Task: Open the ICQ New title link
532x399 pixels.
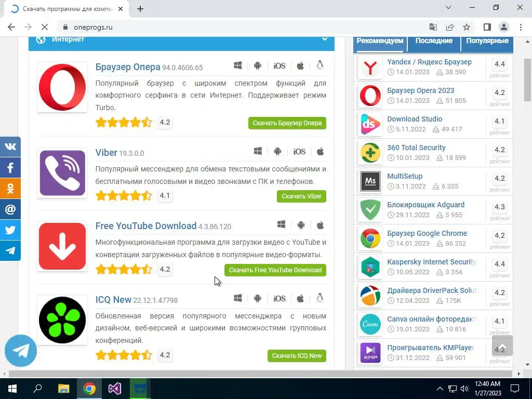Action: [113, 300]
